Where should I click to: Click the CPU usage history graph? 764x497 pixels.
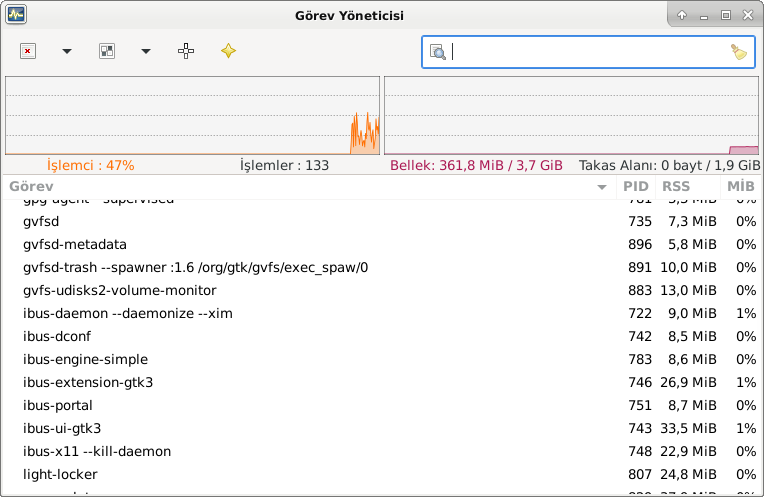pos(192,115)
